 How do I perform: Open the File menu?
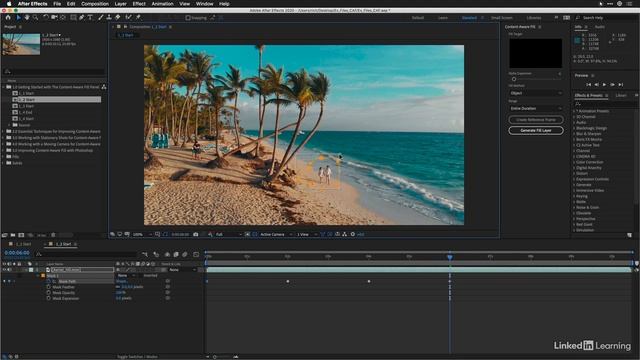tap(57, 4)
